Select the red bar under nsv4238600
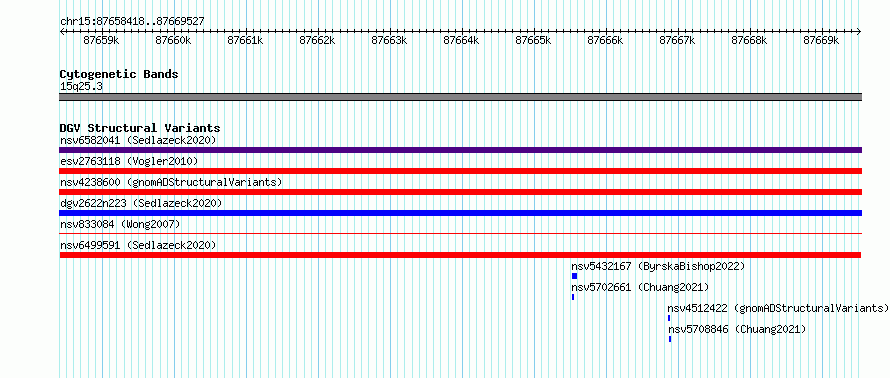 point(460,192)
